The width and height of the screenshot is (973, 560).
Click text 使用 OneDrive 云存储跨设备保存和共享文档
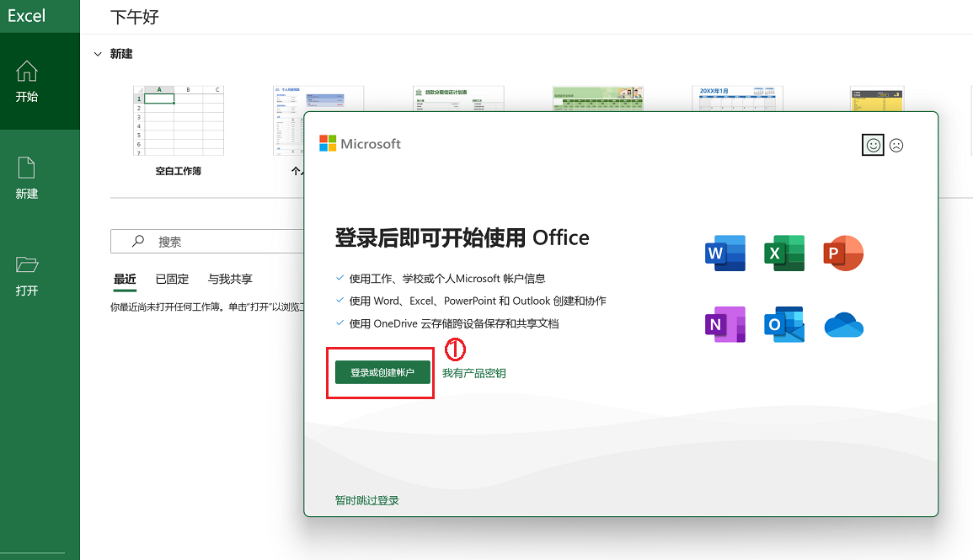coord(453,323)
